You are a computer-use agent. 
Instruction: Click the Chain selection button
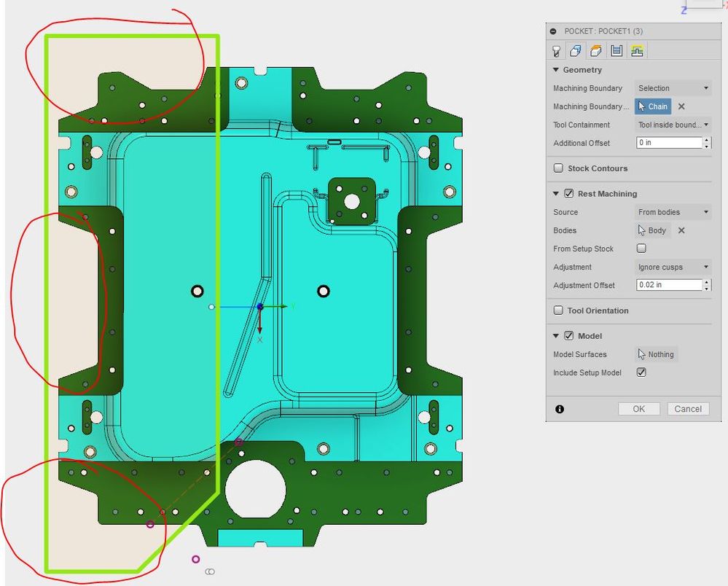(653, 106)
